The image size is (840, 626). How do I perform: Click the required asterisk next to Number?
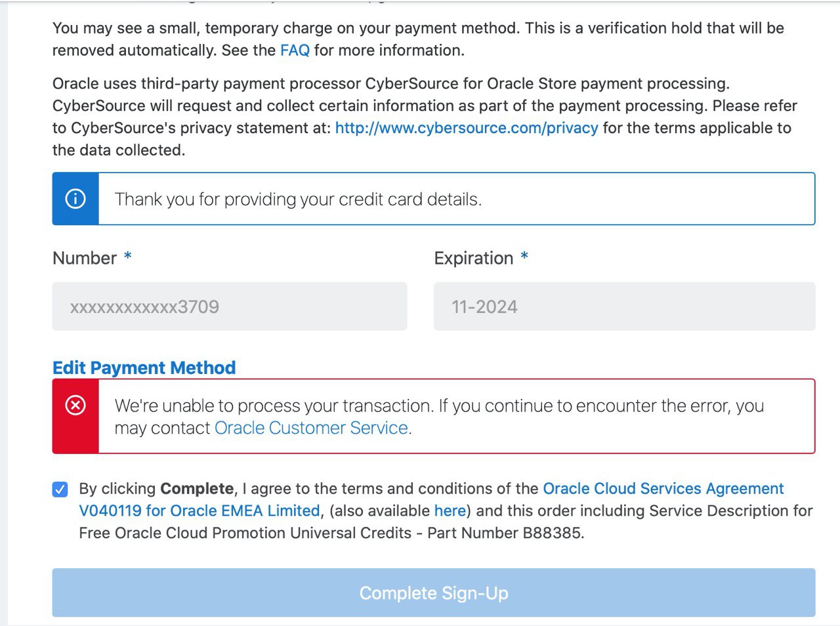128,257
